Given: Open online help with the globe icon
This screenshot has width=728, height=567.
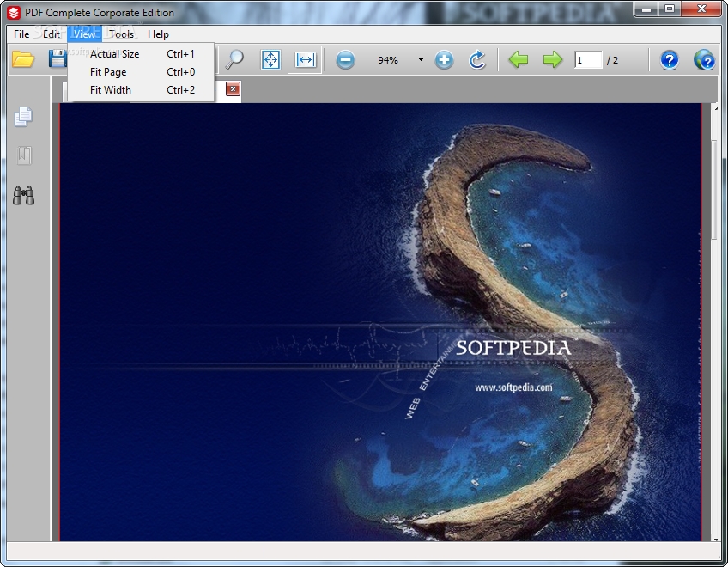Looking at the screenshot, I should pos(704,60).
